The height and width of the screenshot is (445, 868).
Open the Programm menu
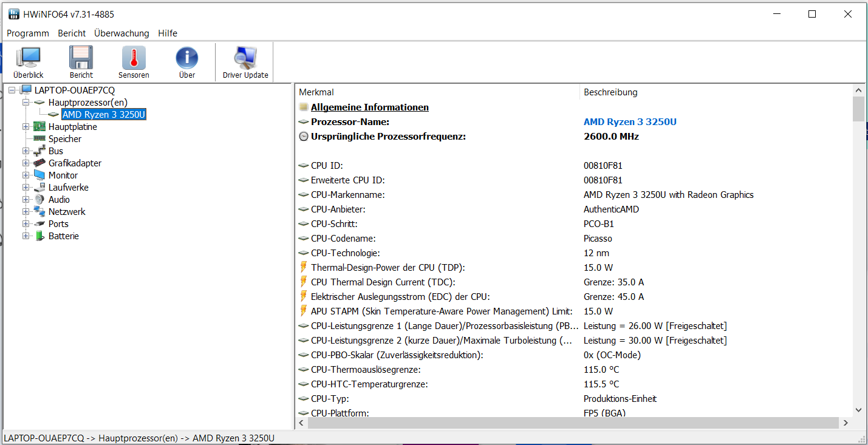(28, 33)
